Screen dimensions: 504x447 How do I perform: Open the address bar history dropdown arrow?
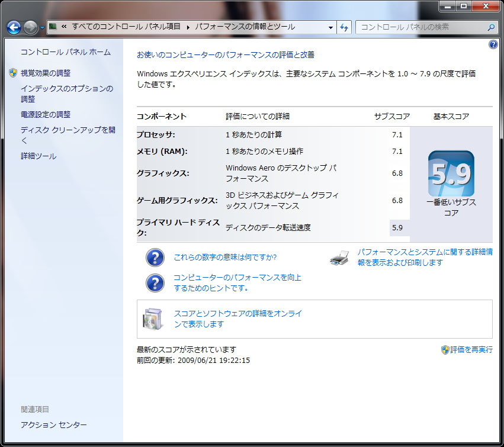point(331,27)
